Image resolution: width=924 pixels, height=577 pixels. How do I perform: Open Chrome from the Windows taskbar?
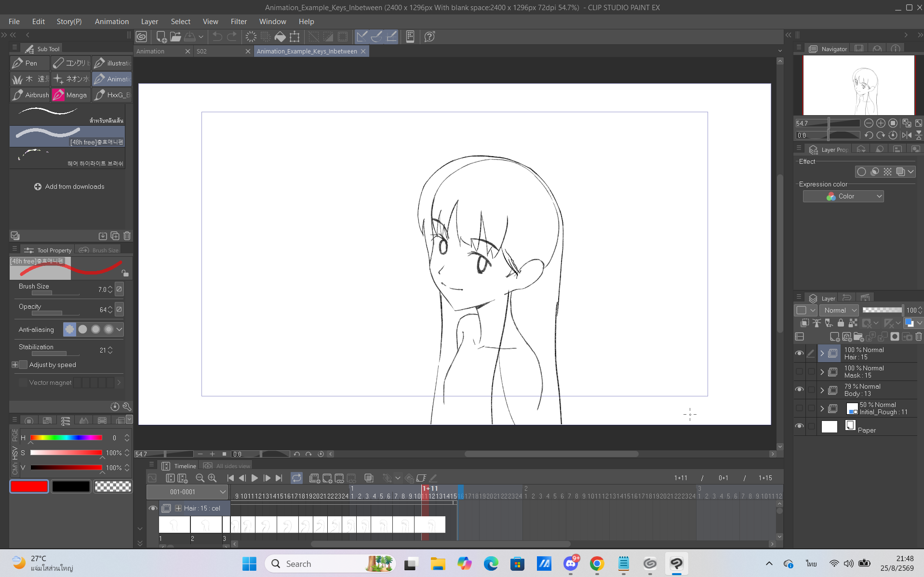click(597, 564)
